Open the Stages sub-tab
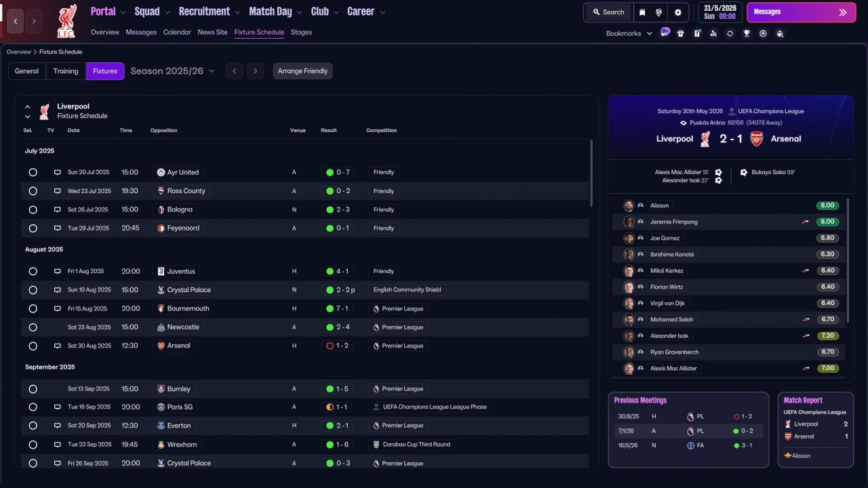The height and width of the screenshot is (488, 868). (x=301, y=32)
